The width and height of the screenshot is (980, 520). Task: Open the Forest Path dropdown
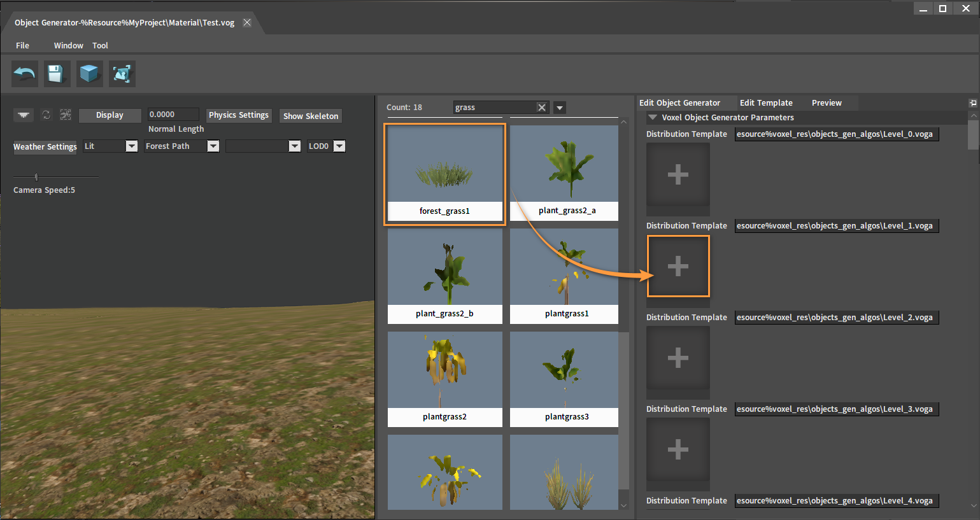coord(213,146)
